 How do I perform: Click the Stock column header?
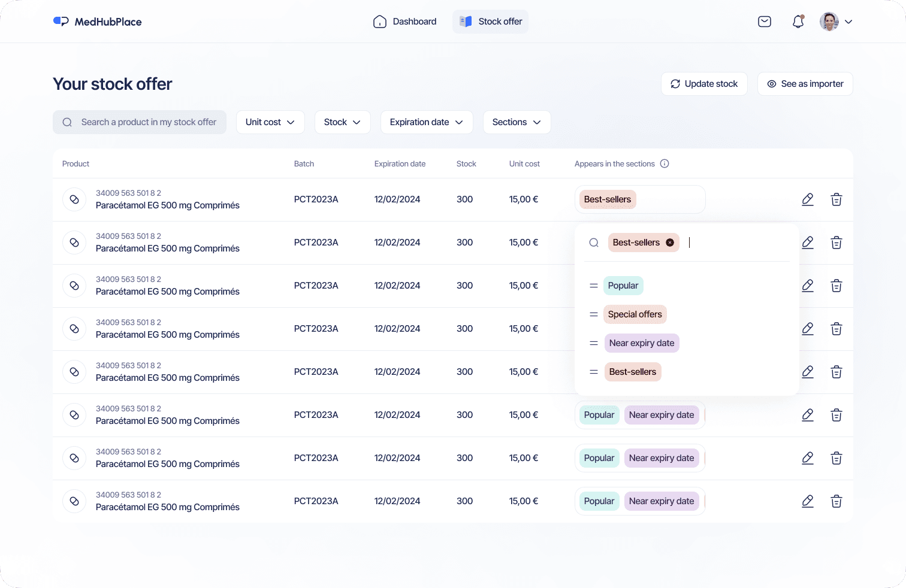coord(466,163)
